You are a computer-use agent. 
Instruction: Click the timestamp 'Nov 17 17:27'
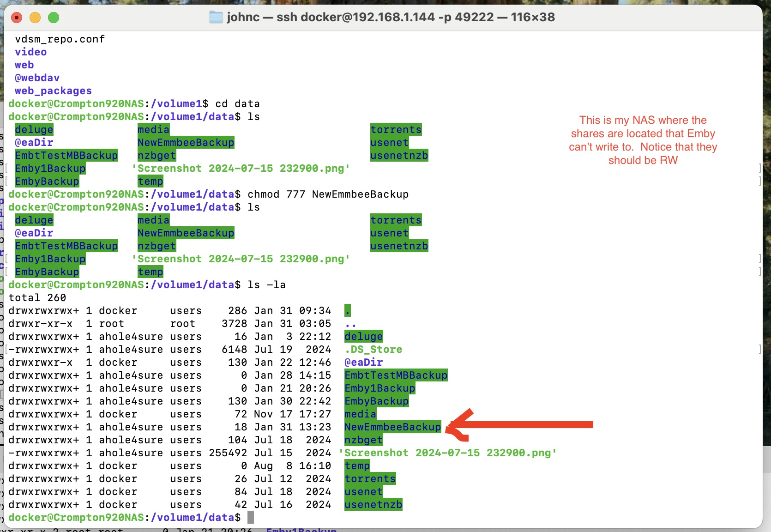[x=293, y=414]
